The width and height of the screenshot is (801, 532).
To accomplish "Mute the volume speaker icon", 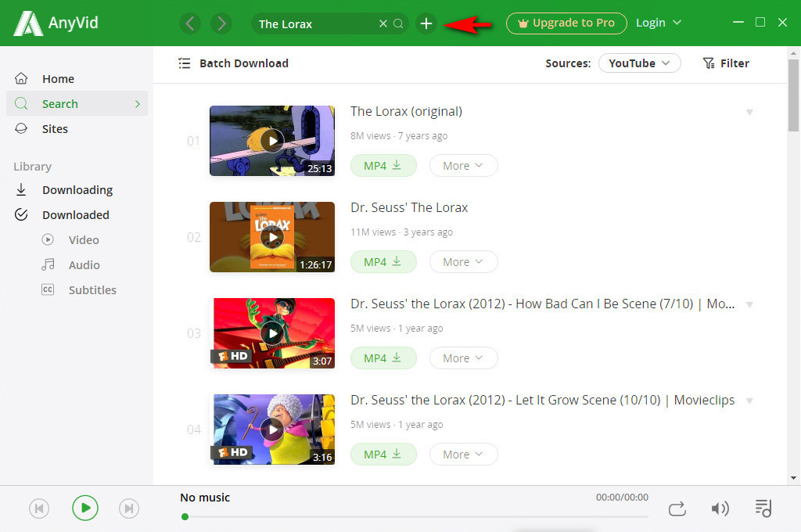I will [x=720, y=509].
